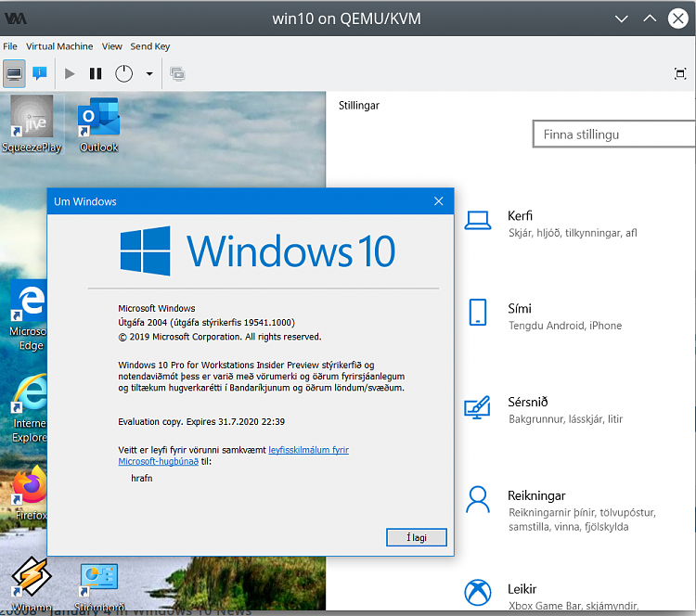
Task: Shut down the virtual machine
Action: pos(123,73)
